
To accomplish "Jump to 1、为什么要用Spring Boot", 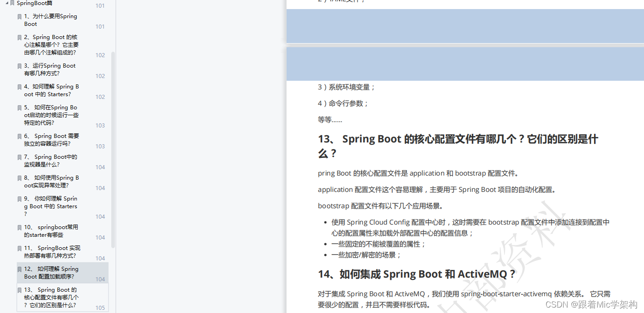I will (51, 20).
